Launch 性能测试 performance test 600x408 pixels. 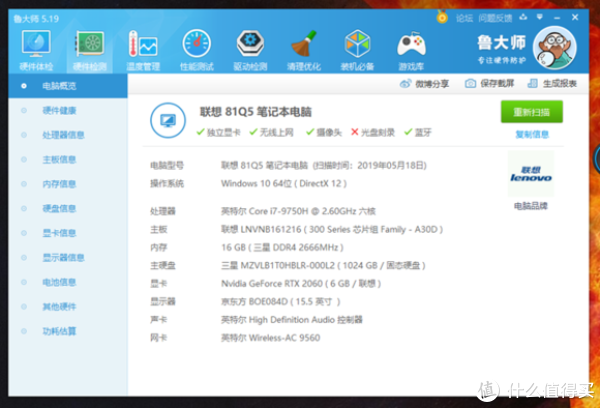click(x=197, y=51)
